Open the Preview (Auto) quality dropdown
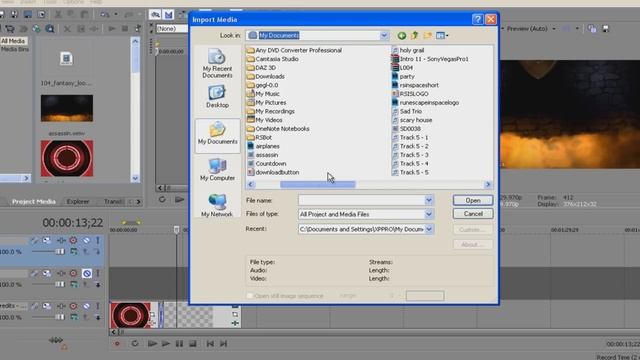 [x=554, y=29]
